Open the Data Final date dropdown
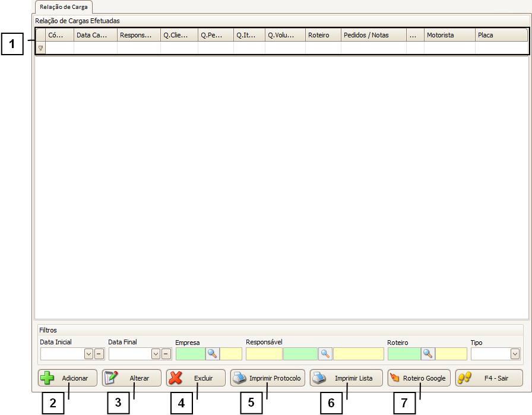 (156, 354)
